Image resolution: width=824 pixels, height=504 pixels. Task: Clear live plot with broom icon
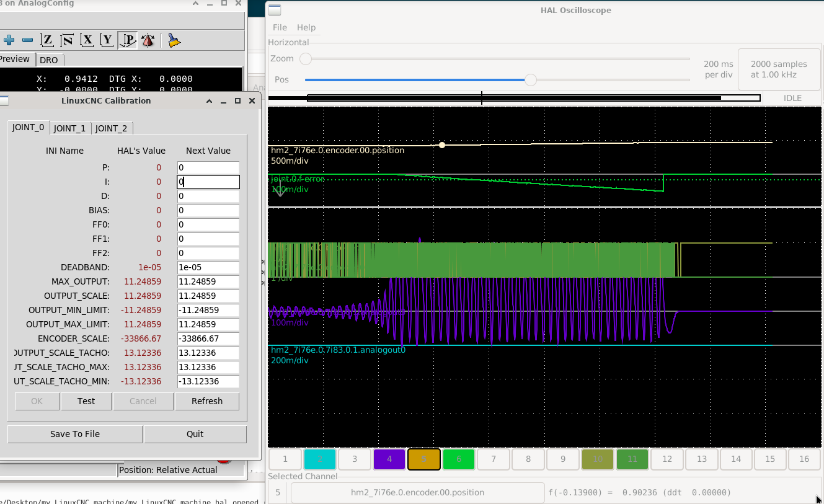174,40
